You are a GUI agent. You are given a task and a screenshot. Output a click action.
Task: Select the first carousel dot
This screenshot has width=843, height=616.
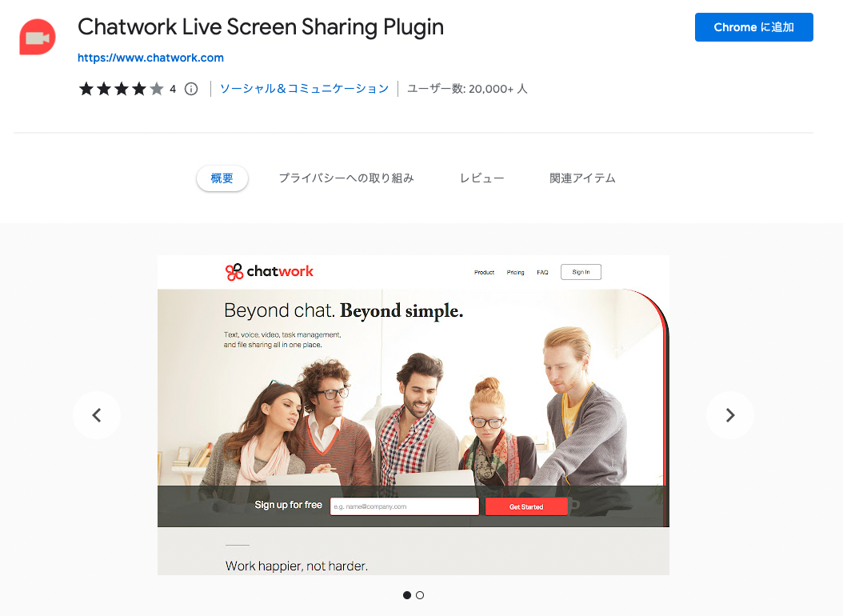pyautogui.click(x=406, y=595)
